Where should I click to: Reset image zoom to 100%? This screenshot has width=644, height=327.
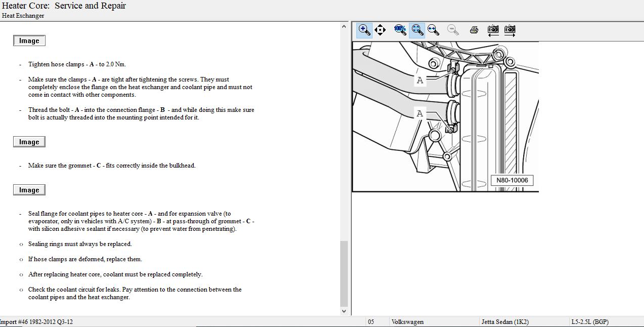[400, 30]
